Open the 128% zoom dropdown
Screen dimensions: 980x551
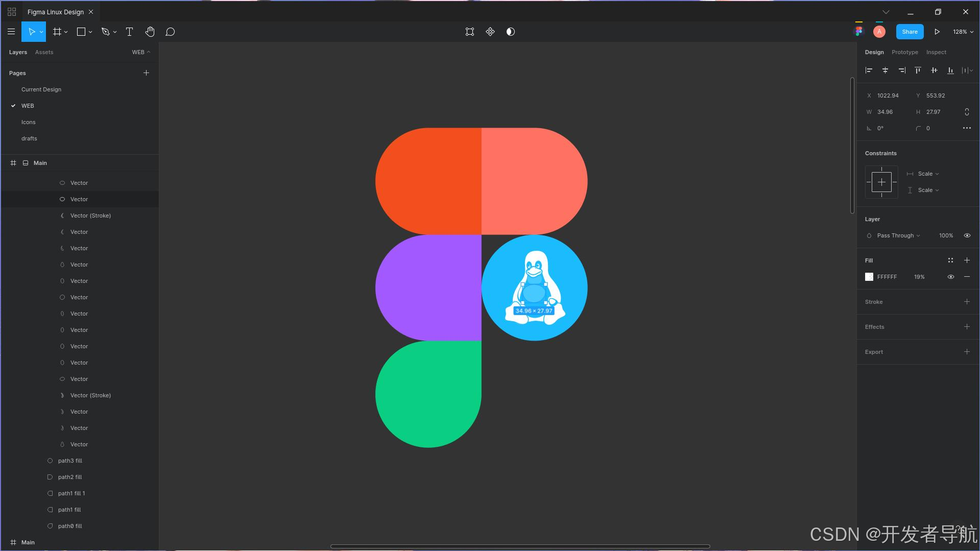[x=963, y=32]
